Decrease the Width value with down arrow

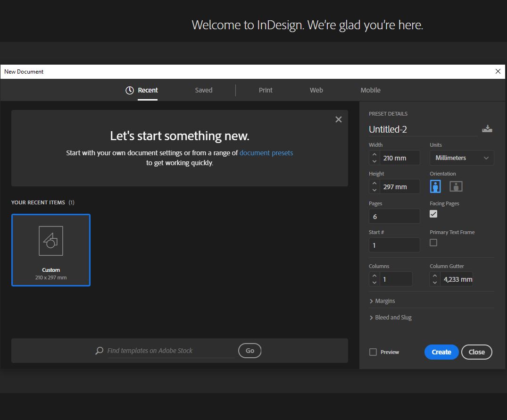point(374,161)
